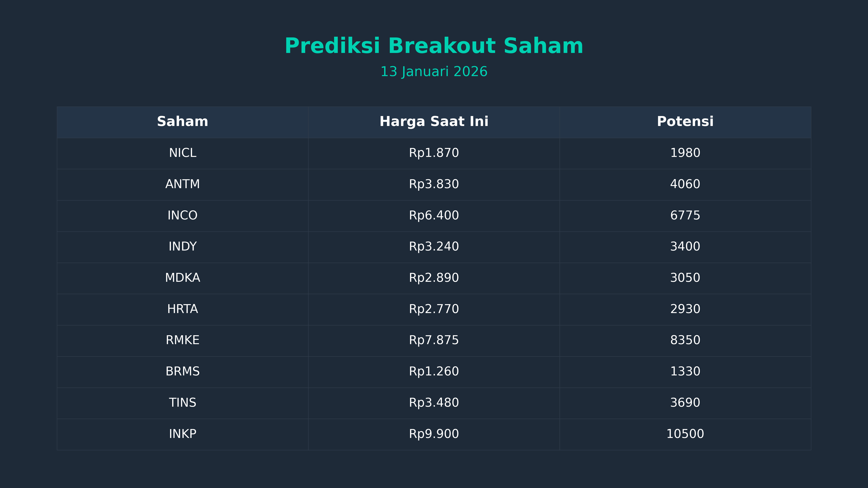This screenshot has height=488, width=868.
Task: Click the BRMS stock name
Action: [182, 371]
